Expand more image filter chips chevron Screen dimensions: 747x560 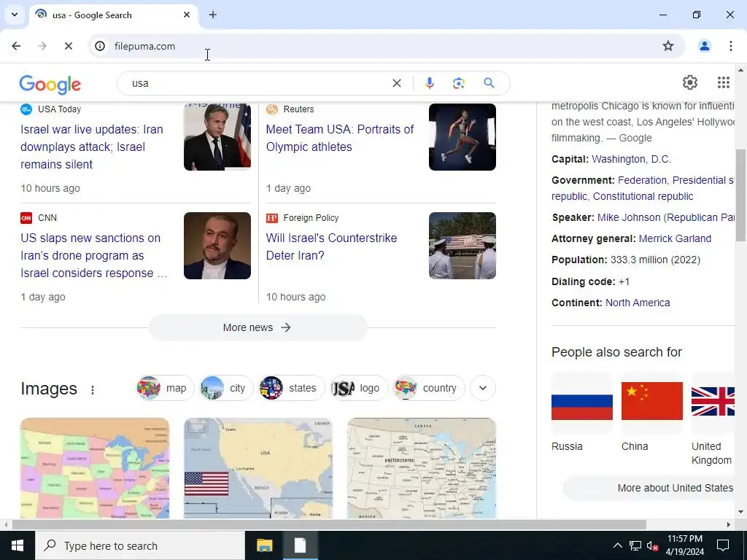click(x=483, y=388)
